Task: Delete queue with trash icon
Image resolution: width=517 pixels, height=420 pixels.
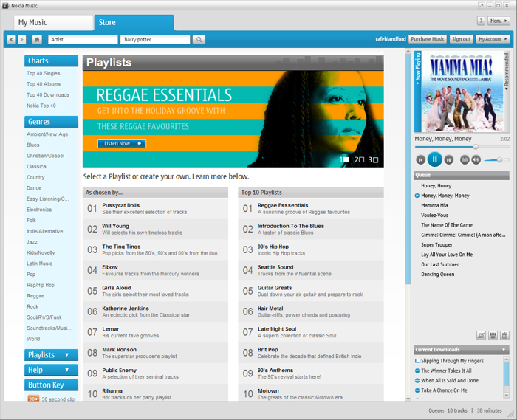Action: click(504, 335)
